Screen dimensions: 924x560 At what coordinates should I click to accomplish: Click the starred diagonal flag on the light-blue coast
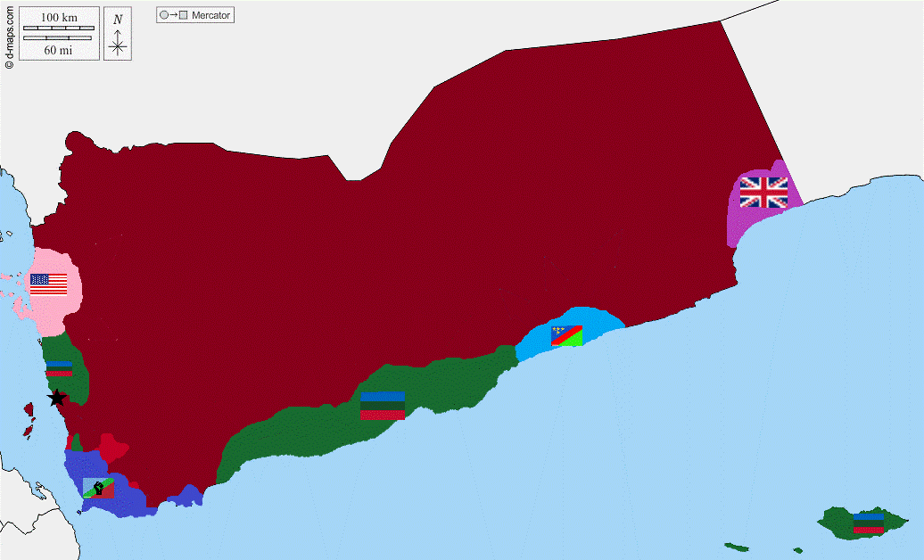point(567,335)
